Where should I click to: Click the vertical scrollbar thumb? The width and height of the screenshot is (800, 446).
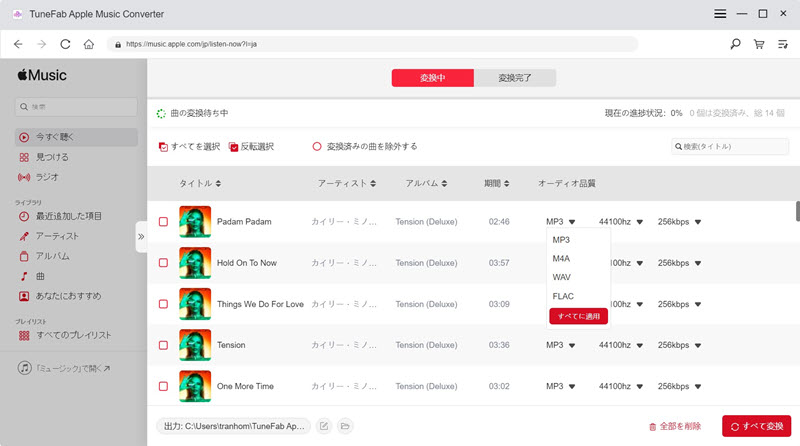coord(797,211)
